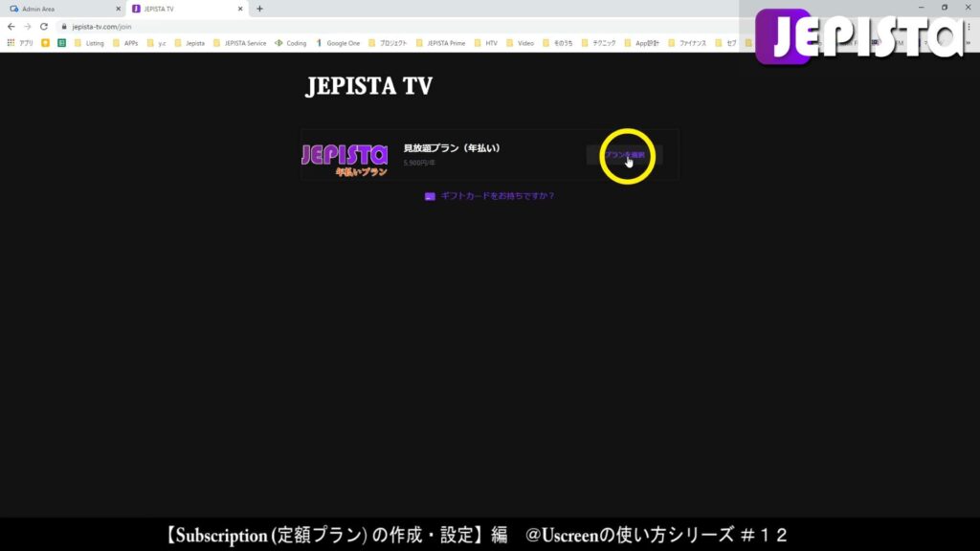The height and width of the screenshot is (551, 980).
Task: Open the Listing bookmark folder
Action: (89, 43)
